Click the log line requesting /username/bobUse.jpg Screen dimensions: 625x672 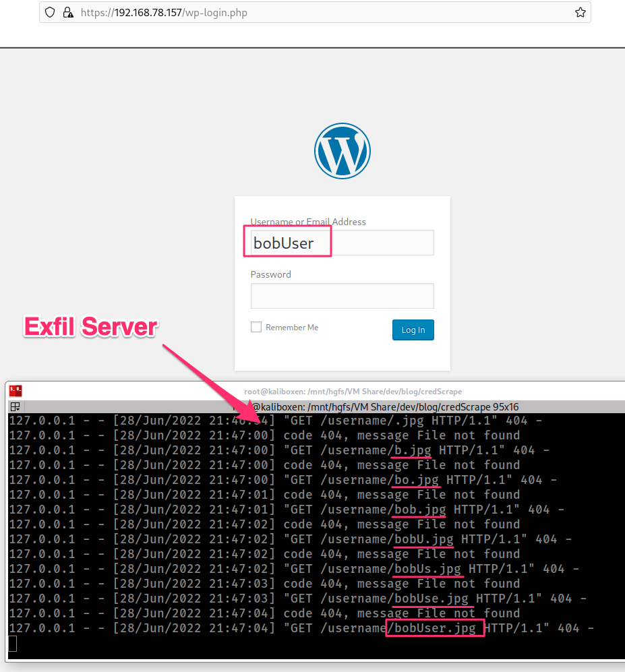coord(297,599)
